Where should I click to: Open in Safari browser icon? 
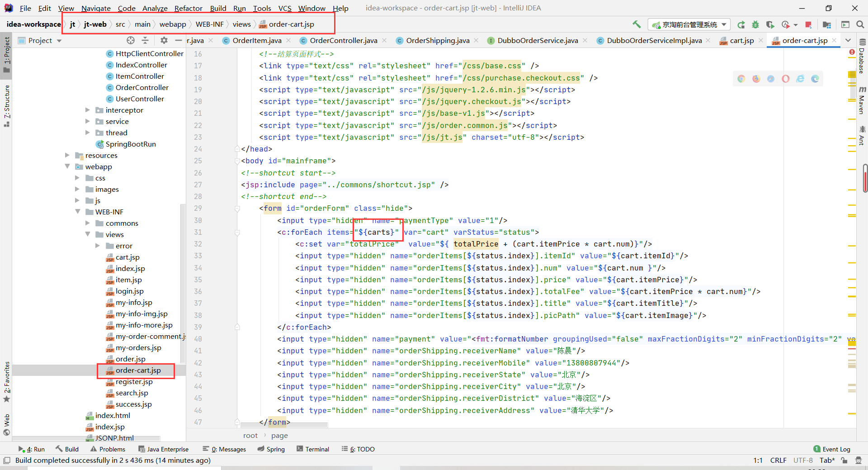tap(771, 79)
